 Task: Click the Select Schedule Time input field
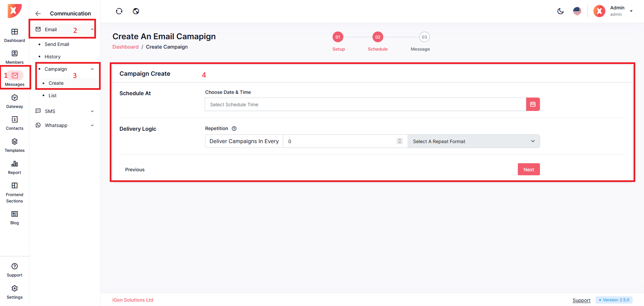pyautogui.click(x=365, y=105)
